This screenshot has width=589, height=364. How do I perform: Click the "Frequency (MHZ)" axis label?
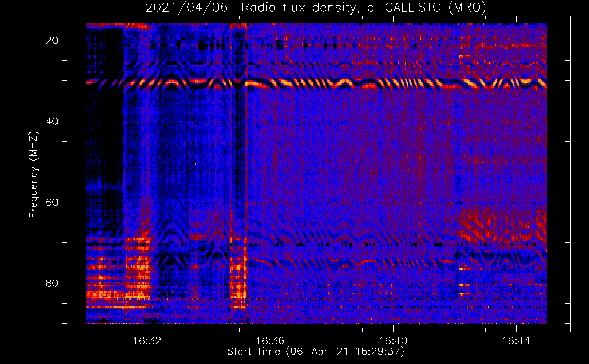pos(33,174)
